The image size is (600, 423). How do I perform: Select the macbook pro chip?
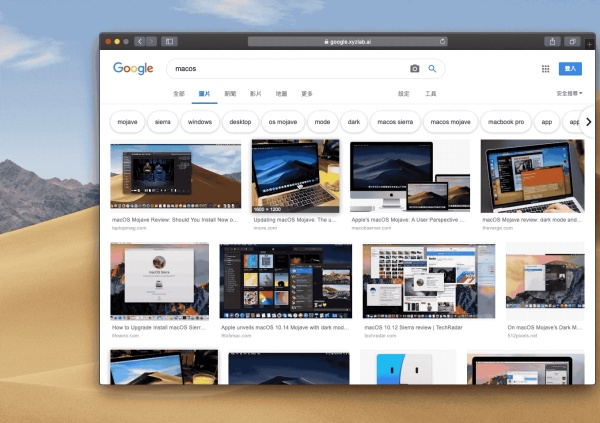coord(506,122)
